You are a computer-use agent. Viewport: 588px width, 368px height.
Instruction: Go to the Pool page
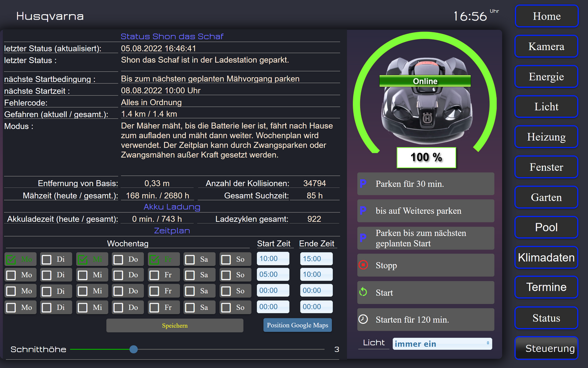546,227
